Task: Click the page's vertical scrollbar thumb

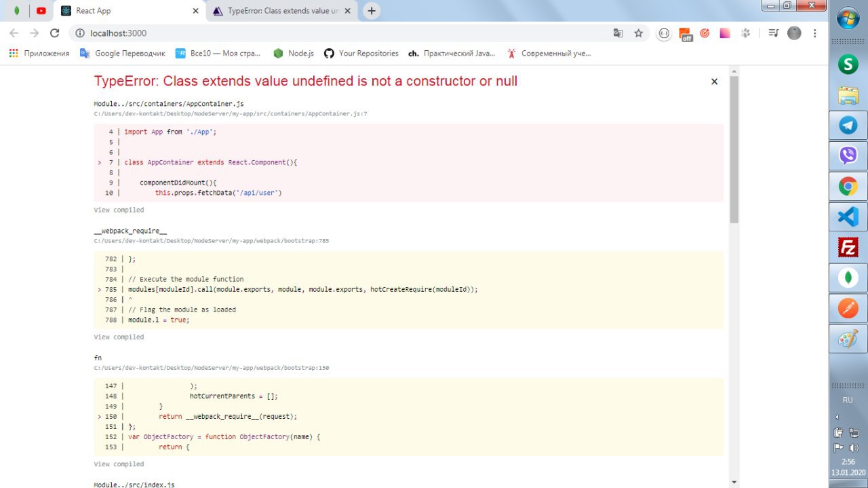Action: coord(734,149)
